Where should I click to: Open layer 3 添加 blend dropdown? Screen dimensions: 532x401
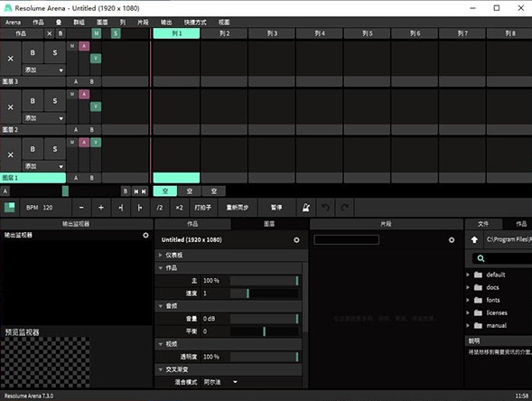[43, 70]
